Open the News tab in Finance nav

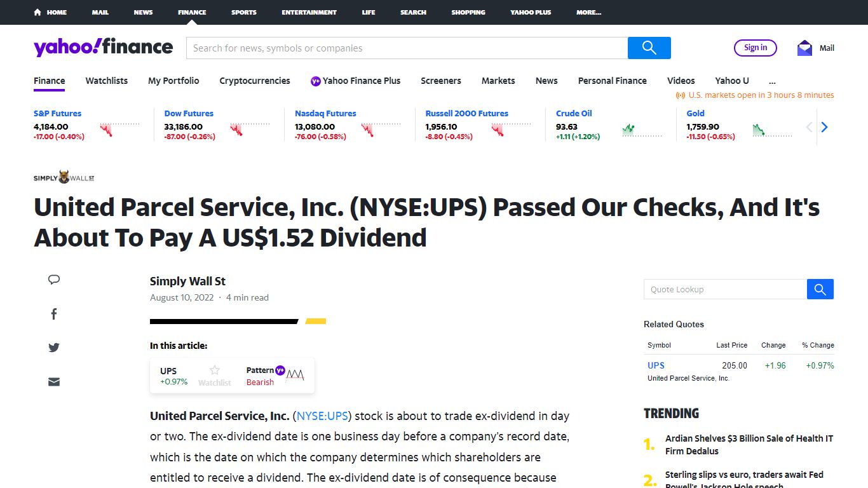(546, 81)
